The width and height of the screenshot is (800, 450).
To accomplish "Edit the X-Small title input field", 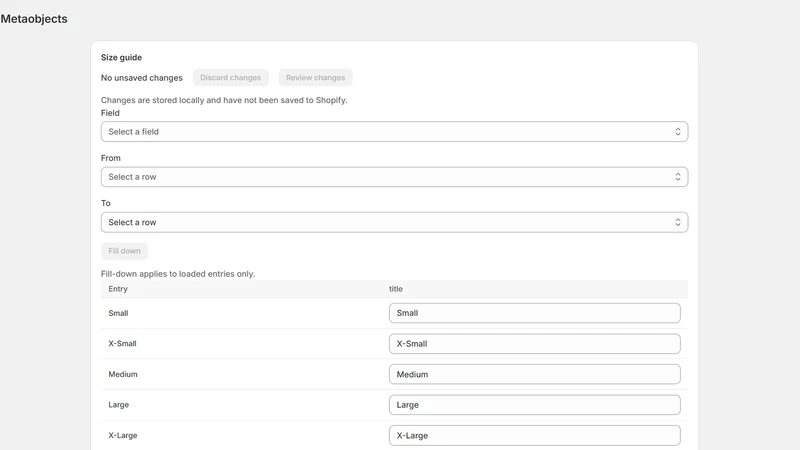I will (x=535, y=344).
